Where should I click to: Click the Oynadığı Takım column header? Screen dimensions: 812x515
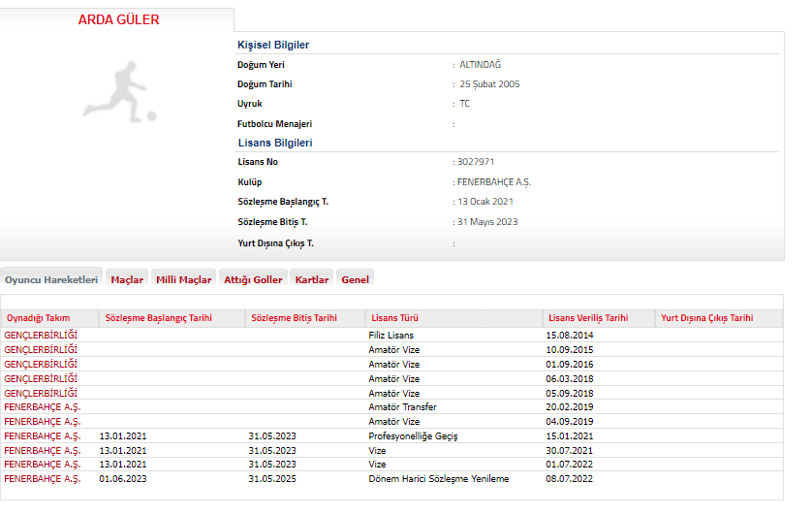(39, 318)
